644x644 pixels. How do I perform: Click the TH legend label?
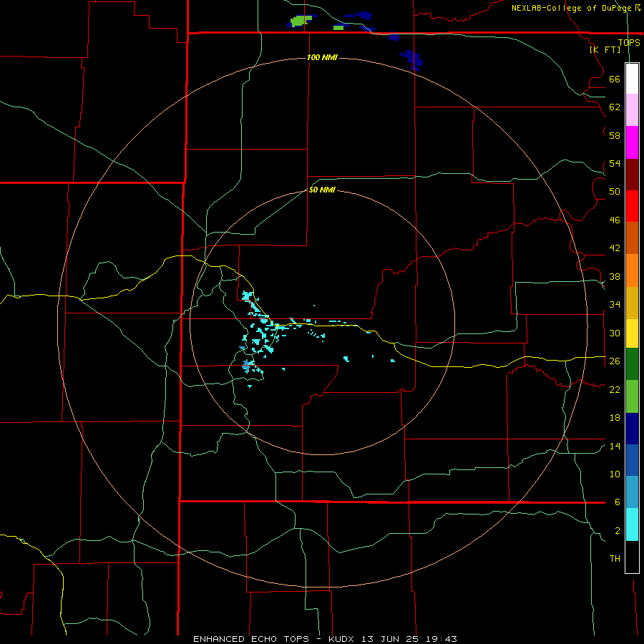coord(615,559)
